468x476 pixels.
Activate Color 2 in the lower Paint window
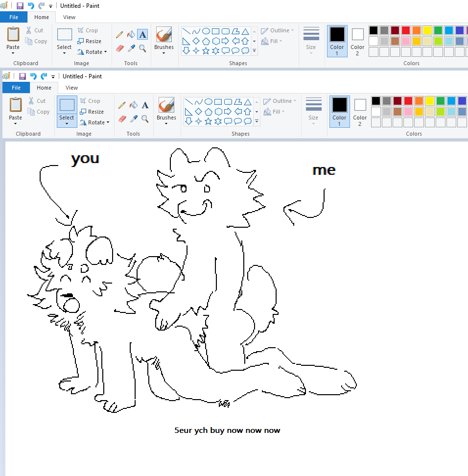click(x=360, y=112)
